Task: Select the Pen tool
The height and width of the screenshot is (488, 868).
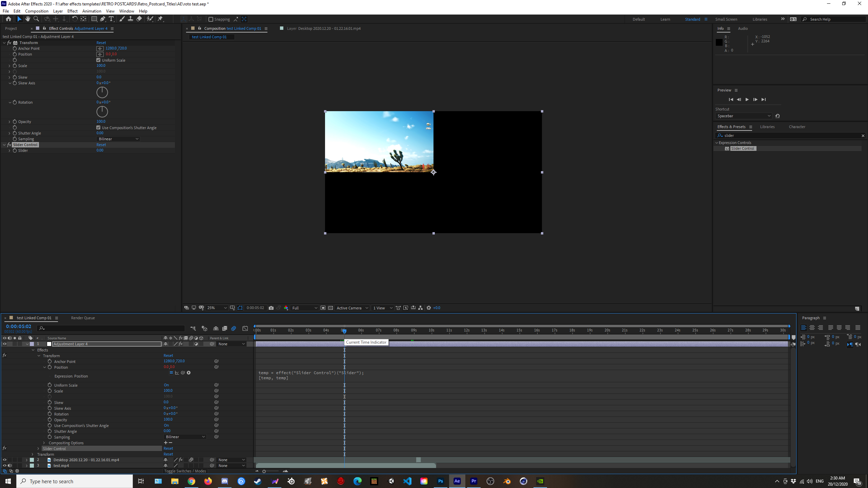Action: point(103,19)
